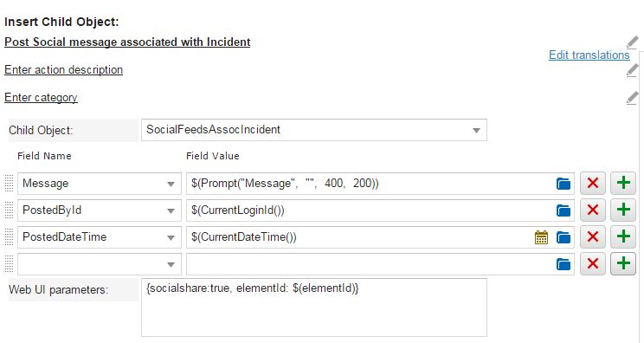The image size is (644, 343).
Task: Open folder picker for Message field value
Action: tap(563, 184)
